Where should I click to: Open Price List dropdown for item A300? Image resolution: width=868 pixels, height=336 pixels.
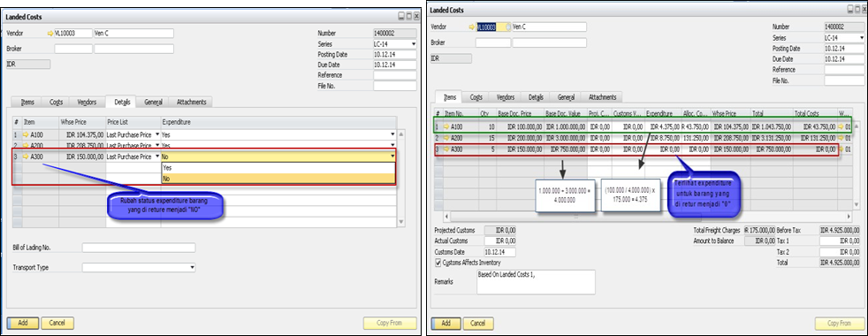(157, 157)
